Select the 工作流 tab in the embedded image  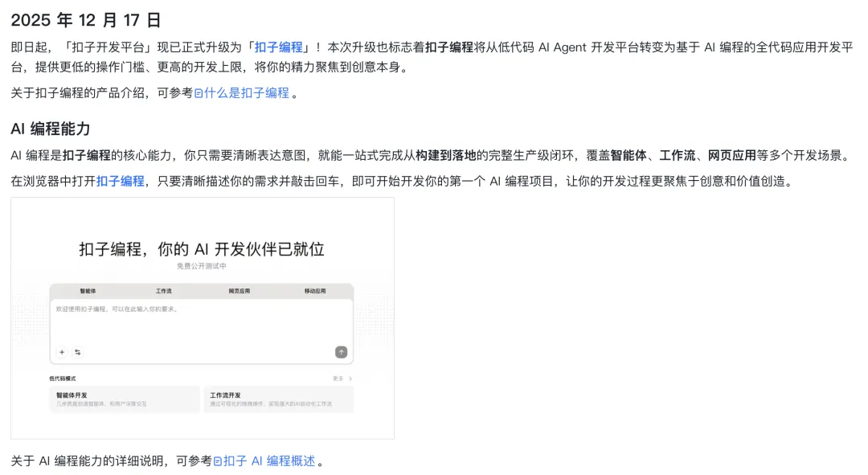[163, 291]
